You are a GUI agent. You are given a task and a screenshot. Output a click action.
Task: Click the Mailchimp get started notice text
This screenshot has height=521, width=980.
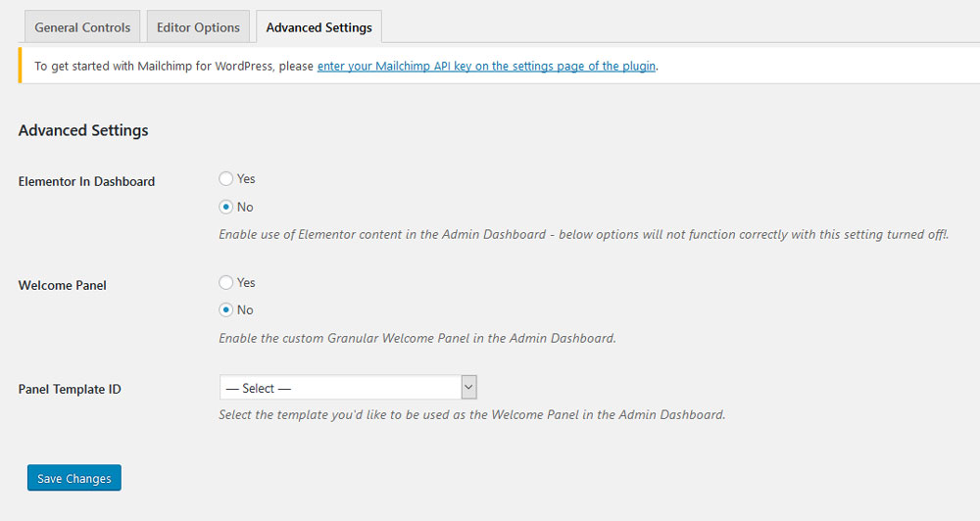click(x=173, y=66)
